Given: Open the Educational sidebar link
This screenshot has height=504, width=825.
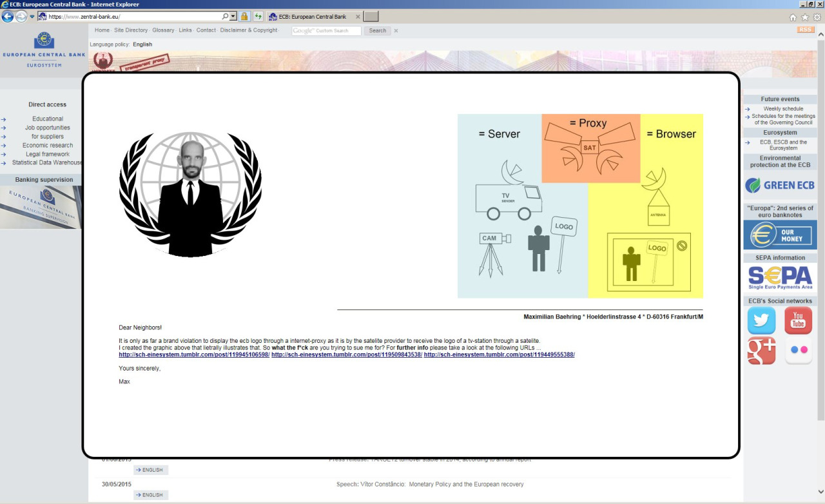Looking at the screenshot, I should 48,119.
